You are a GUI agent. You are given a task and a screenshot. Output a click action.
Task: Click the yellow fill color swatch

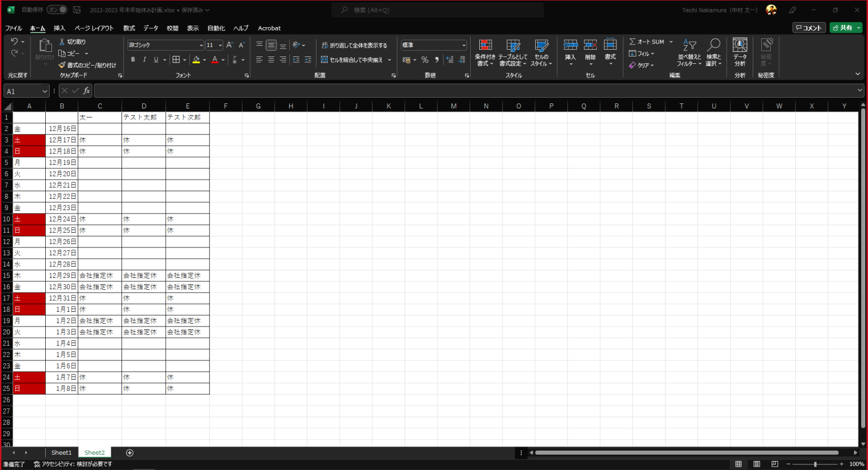pyautogui.click(x=196, y=60)
